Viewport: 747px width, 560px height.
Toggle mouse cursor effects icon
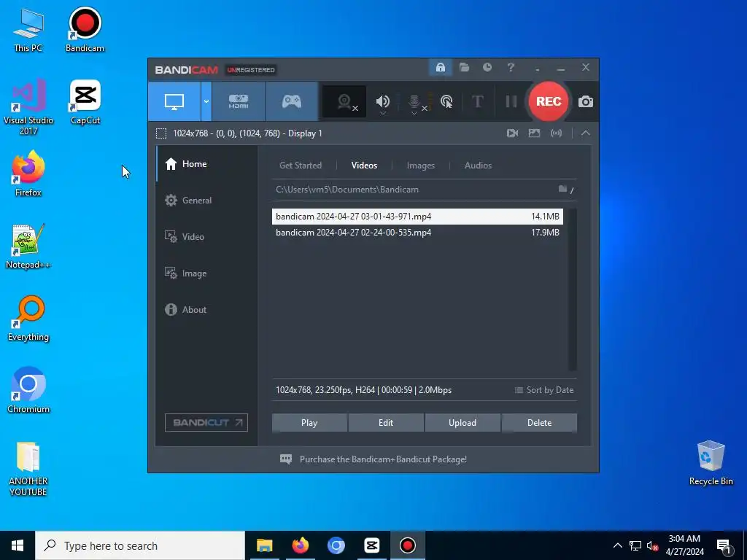click(x=446, y=101)
